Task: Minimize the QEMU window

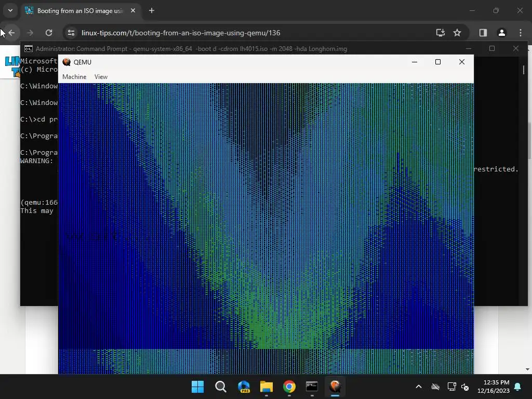Action: pos(414,62)
